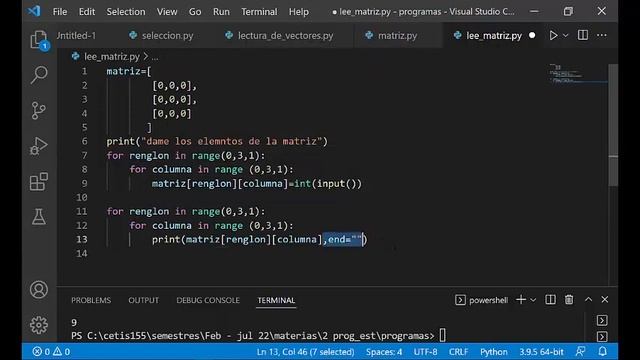
Task: Open the Testing flask view
Action: (39, 217)
